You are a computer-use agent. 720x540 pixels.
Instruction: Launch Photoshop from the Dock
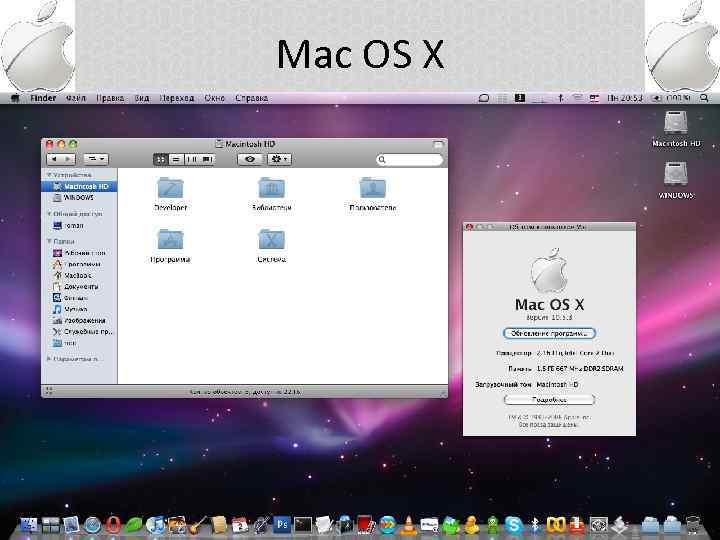point(282,524)
